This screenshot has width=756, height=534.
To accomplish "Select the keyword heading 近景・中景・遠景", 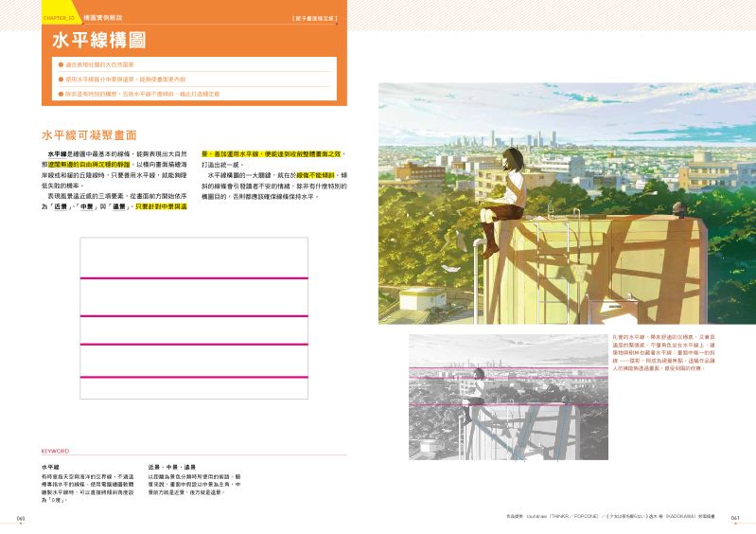I will pyautogui.click(x=171, y=467).
